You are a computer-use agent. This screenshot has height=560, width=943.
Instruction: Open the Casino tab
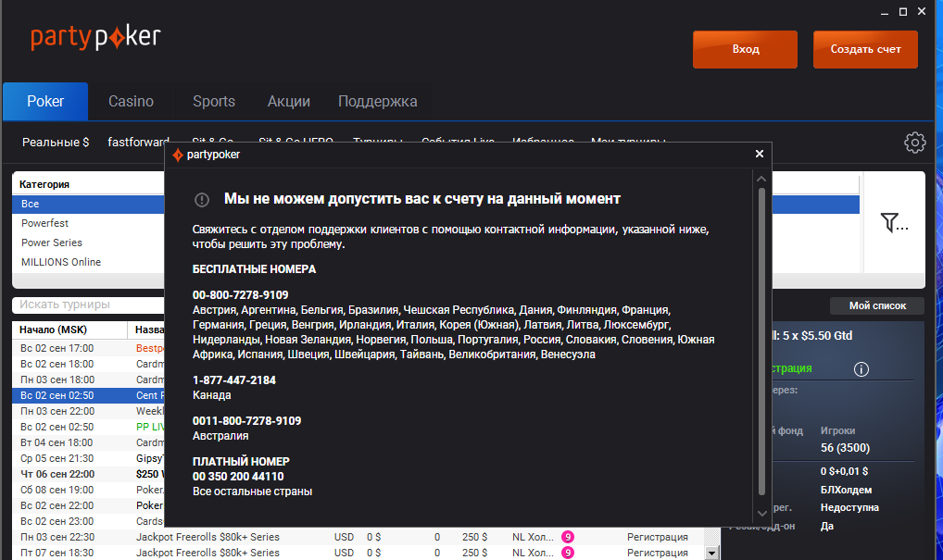(132, 101)
